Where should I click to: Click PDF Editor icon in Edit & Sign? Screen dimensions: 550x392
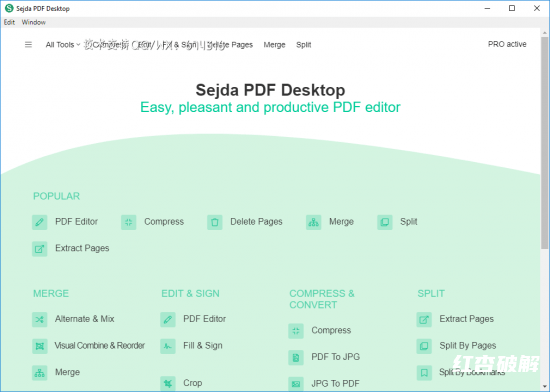pyautogui.click(x=168, y=319)
